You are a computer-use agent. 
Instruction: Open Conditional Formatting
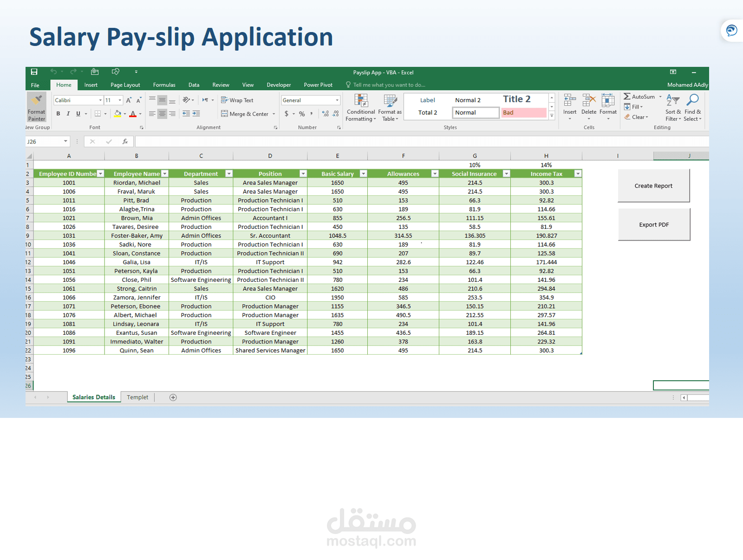coord(360,106)
